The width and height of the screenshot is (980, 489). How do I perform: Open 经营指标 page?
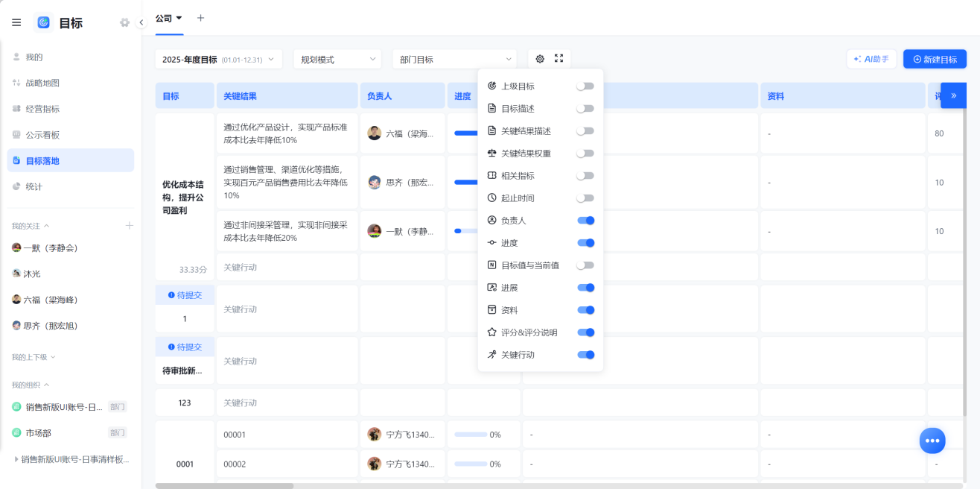point(71,109)
